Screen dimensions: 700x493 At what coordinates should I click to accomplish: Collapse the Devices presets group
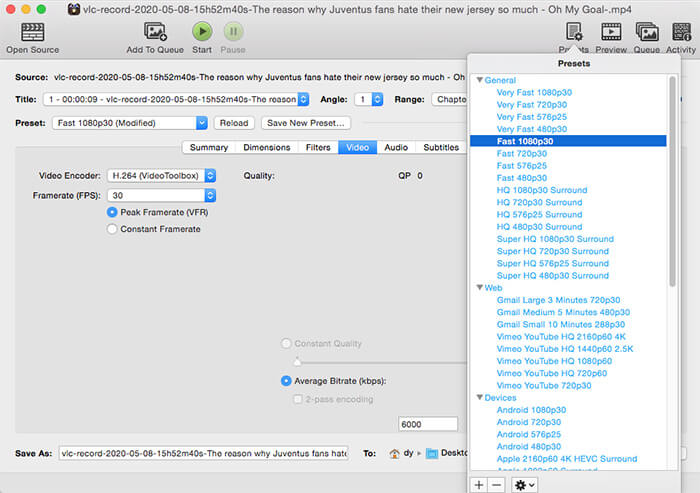[x=479, y=397]
